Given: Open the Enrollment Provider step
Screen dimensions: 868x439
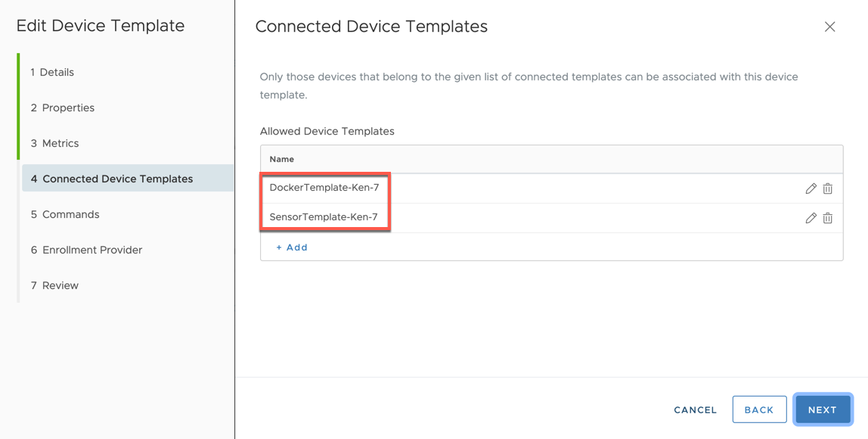Looking at the screenshot, I should tap(86, 251).
